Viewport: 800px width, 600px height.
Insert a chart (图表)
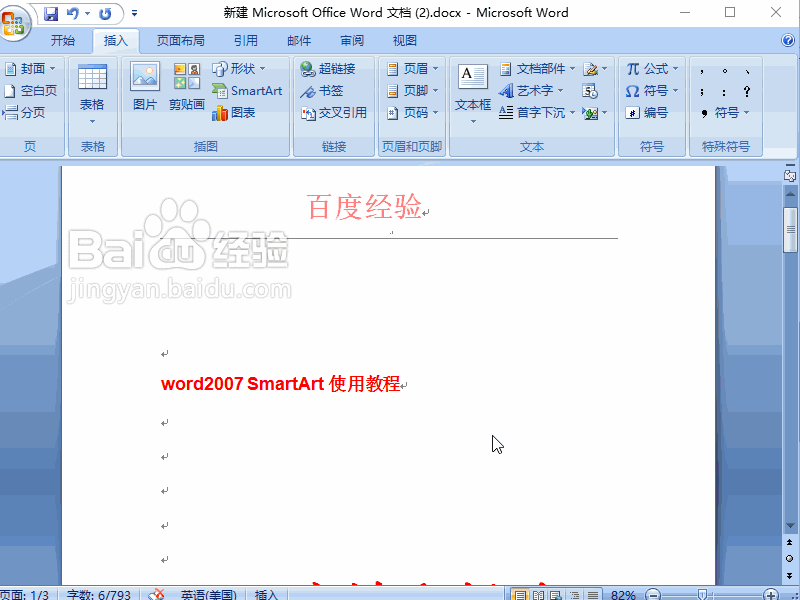pyautogui.click(x=234, y=112)
